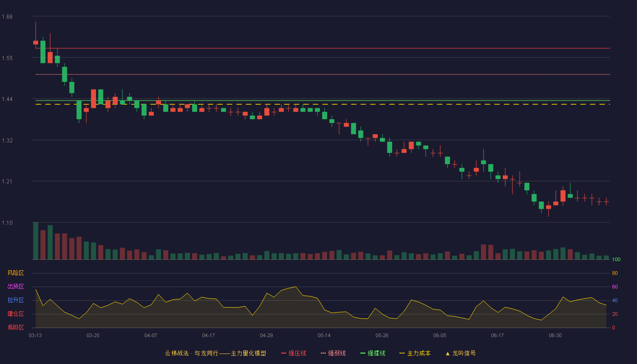
Task: Click the 06-05 date label
Action: click(440, 335)
